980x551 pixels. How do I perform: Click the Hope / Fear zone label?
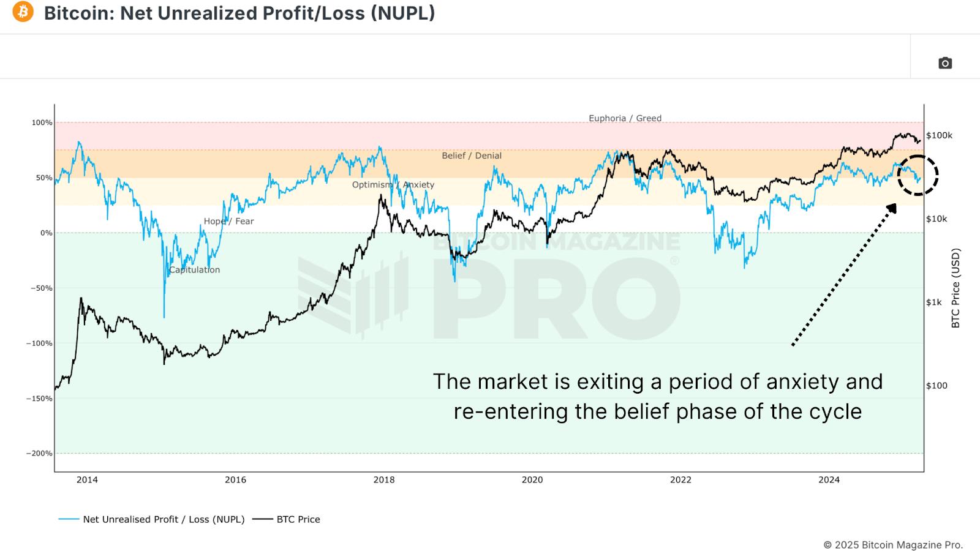point(228,221)
